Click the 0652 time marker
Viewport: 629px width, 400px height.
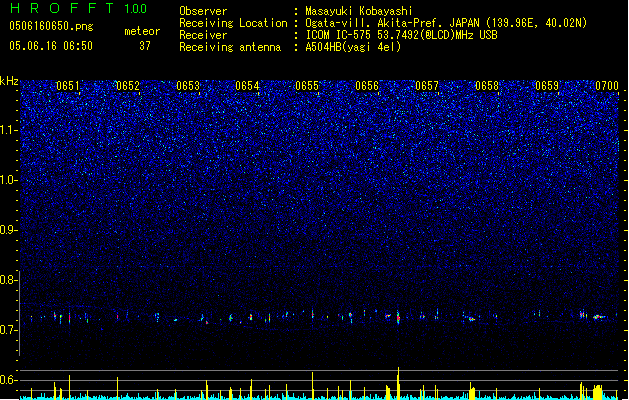pos(128,86)
